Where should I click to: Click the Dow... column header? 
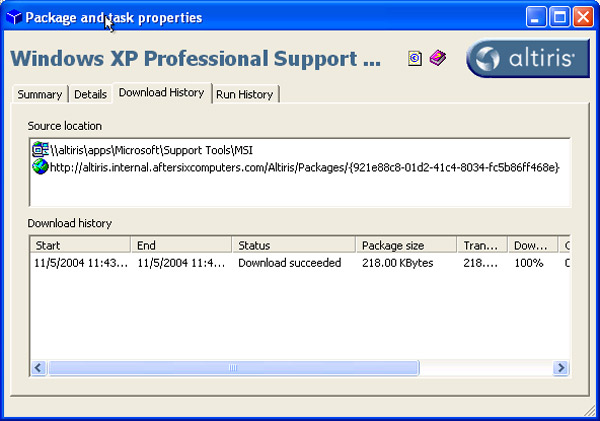click(533, 245)
